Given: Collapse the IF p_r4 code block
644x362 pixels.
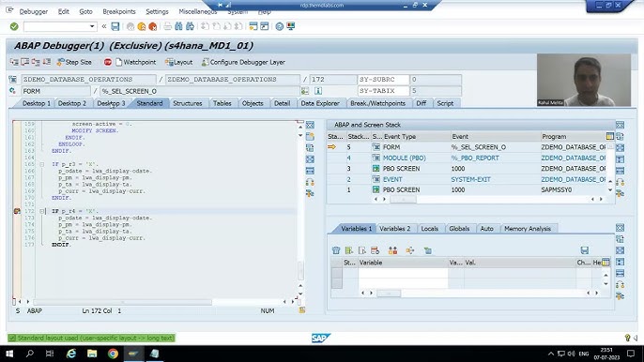Looking at the screenshot, I should tap(42, 211).
